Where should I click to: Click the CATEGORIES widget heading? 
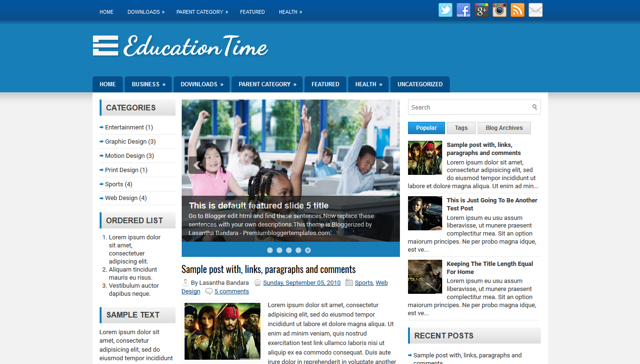coord(138,108)
